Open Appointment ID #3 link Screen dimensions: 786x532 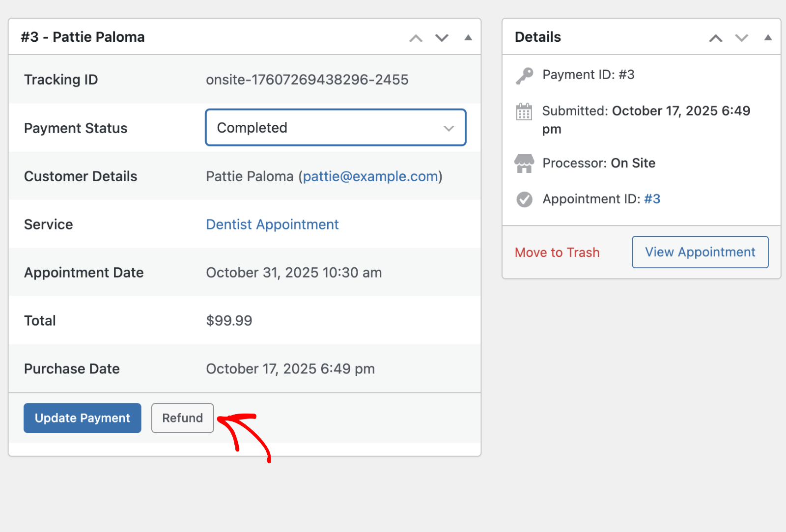tap(652, 199)
